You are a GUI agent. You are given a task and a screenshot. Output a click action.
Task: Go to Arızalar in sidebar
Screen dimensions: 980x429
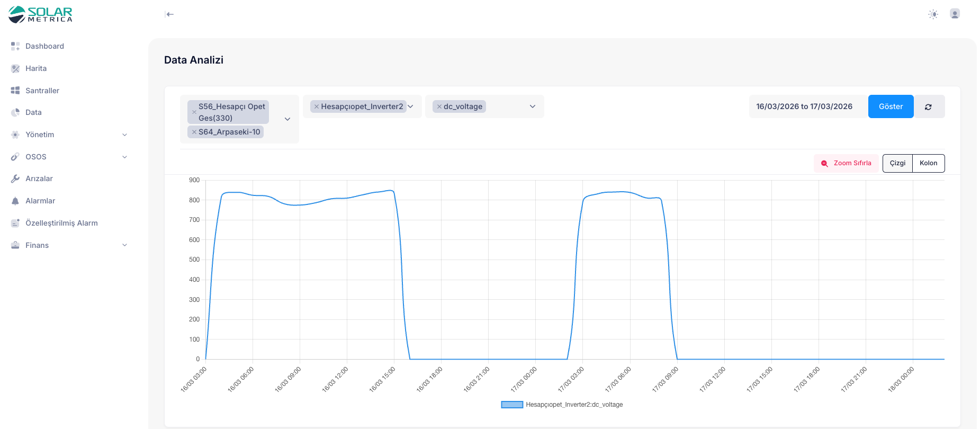click(39, 178)
